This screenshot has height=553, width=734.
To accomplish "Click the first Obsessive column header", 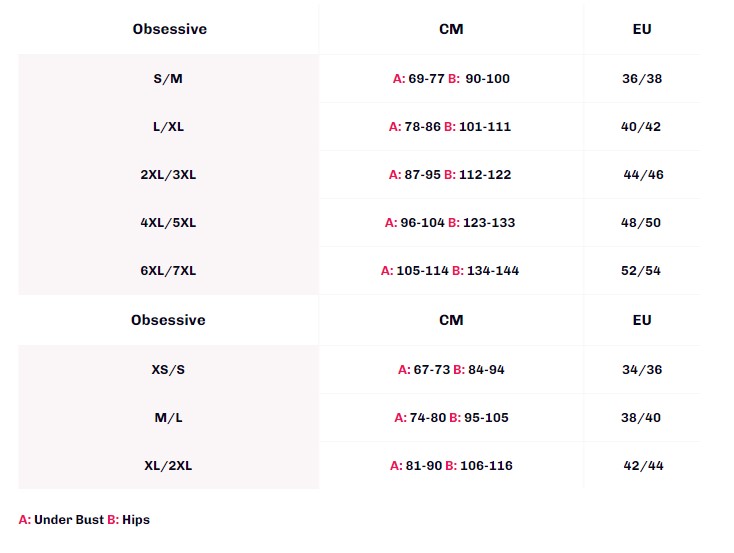I will coord(169,29).
